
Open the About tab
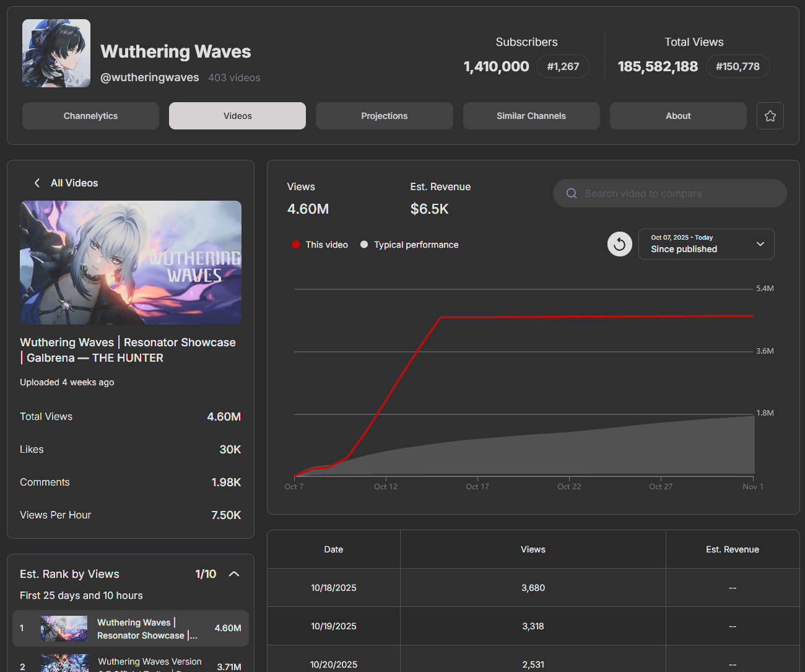click(678, 116)
